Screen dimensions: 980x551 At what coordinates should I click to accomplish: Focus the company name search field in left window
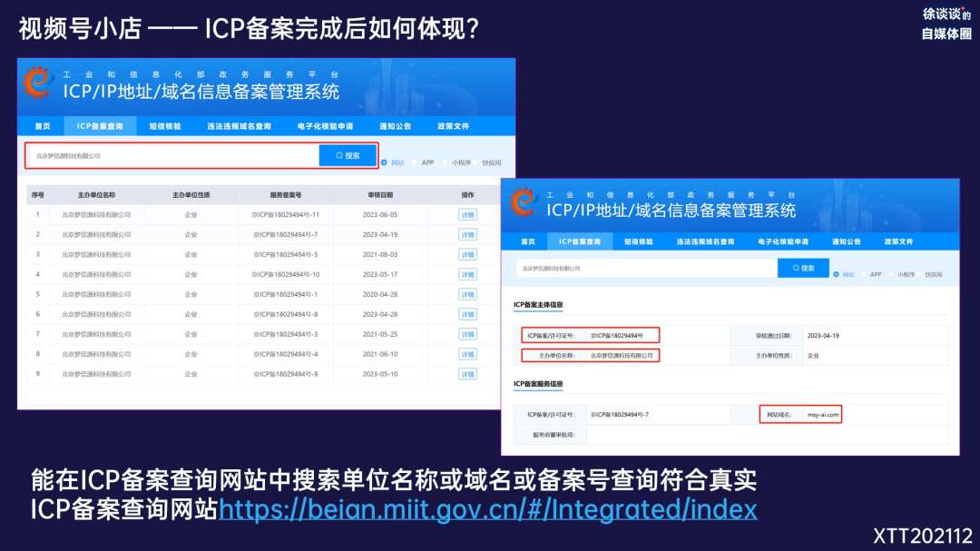click(x=172, y=155)
